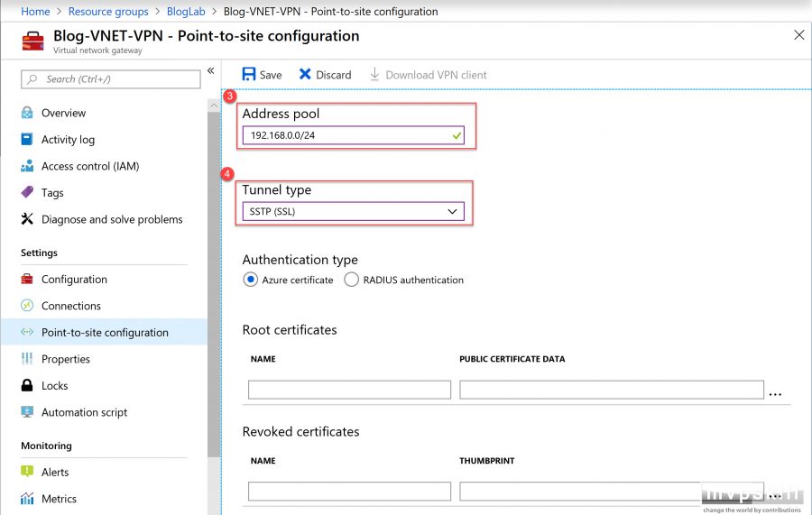Screen dimensions: 812x515
Task: Open the Tunnel type dropdown
Action: [x=353, y=211]
